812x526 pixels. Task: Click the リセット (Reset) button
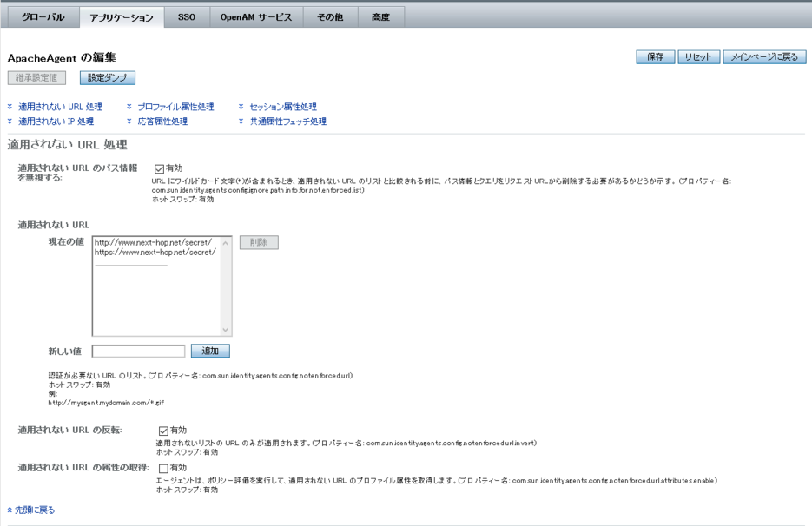[x=700, y=56]
